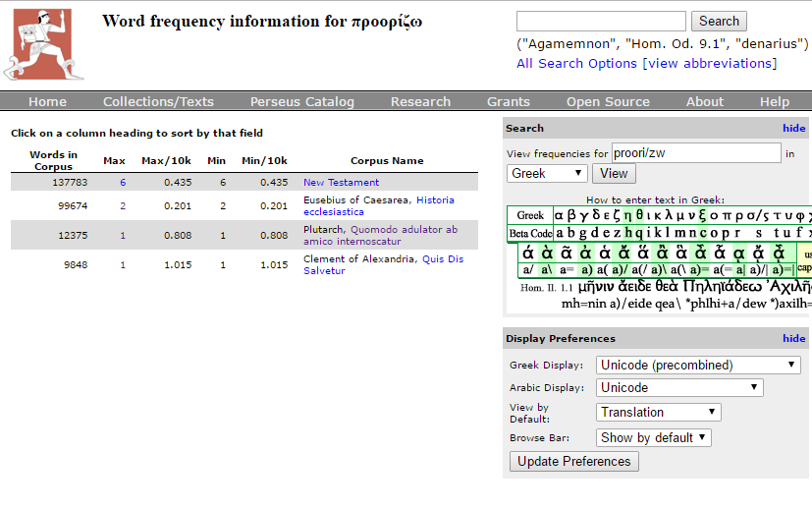Image resolution: width=812 pixels, height=510 pixels.
Task: Open the Browse Bar dropdown
Action: point(653,437)
